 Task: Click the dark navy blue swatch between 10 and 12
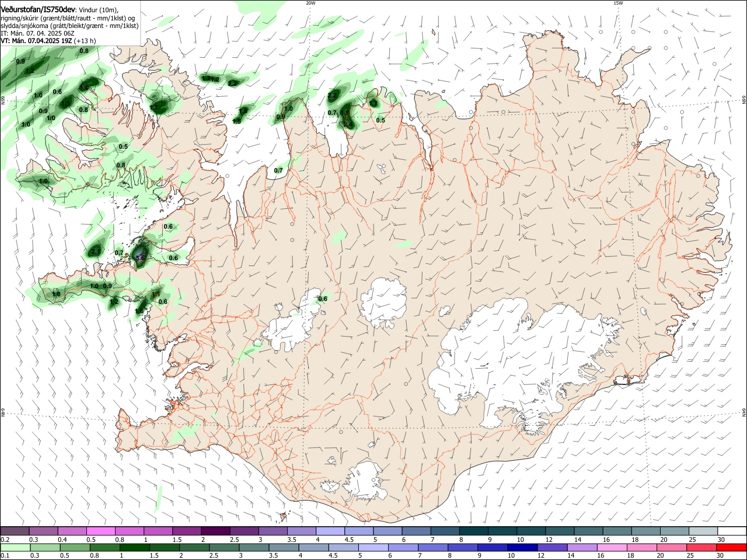point(522,548)
